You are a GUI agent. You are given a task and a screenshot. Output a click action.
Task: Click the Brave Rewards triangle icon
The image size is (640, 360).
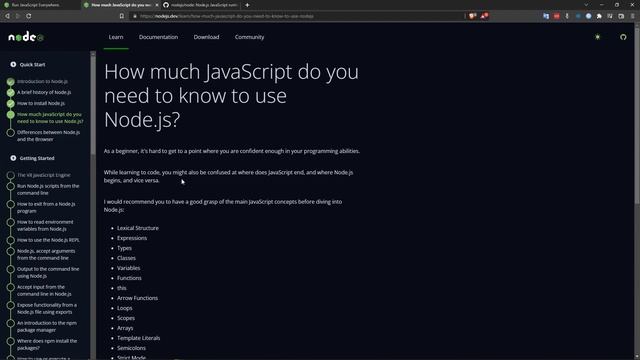coord(484,16)
